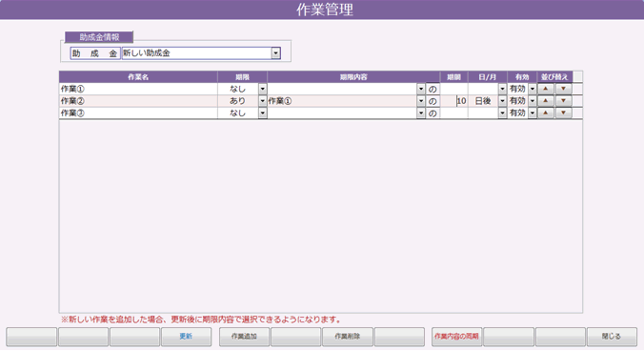This screenshot has width=644, height=351.
Task: Select the 作業③ task name field
Action: 138,113
